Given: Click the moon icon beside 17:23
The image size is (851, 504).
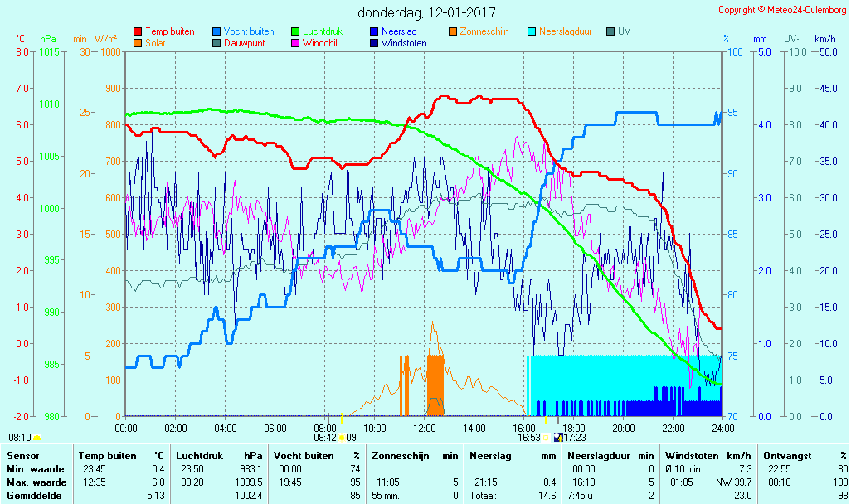Looking at the screenshot, I should pos(558,437).
